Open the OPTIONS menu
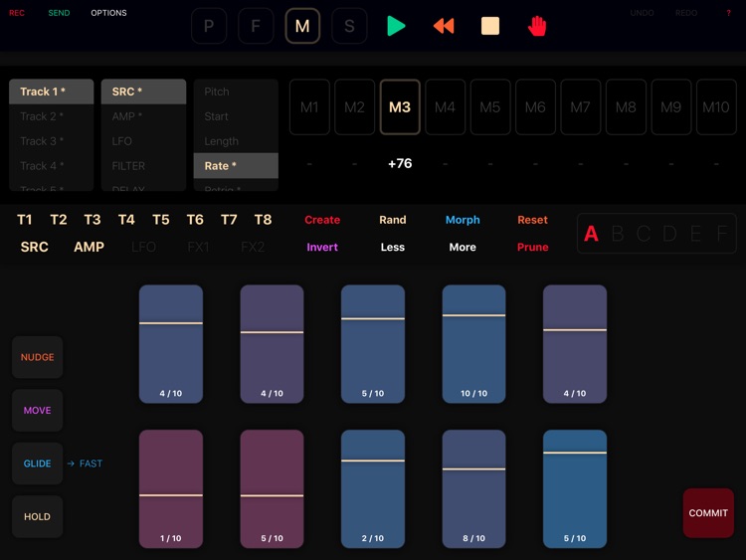The image size is (746, 560). click(108, 13)
